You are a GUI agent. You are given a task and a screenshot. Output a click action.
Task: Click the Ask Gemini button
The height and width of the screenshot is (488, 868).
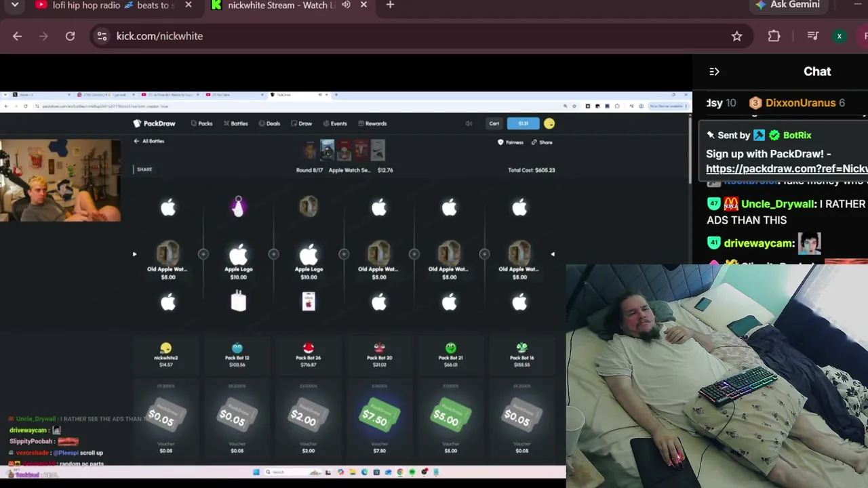788,5
